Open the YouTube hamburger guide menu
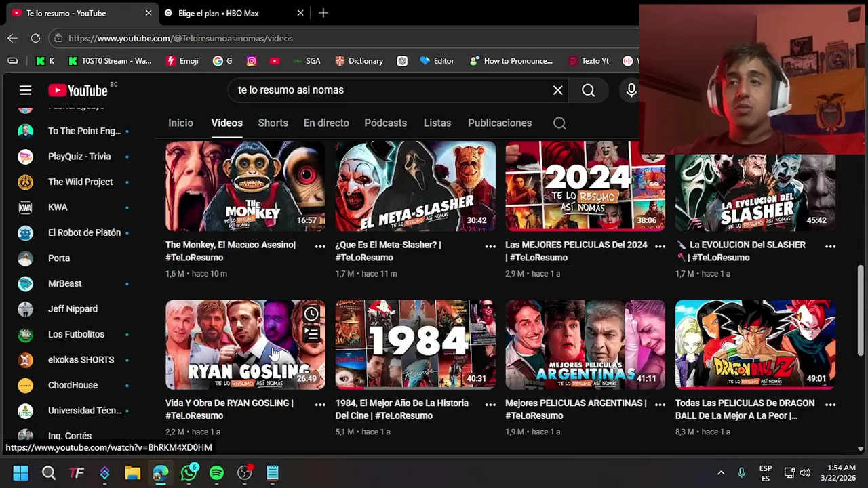 pos(25,90)
